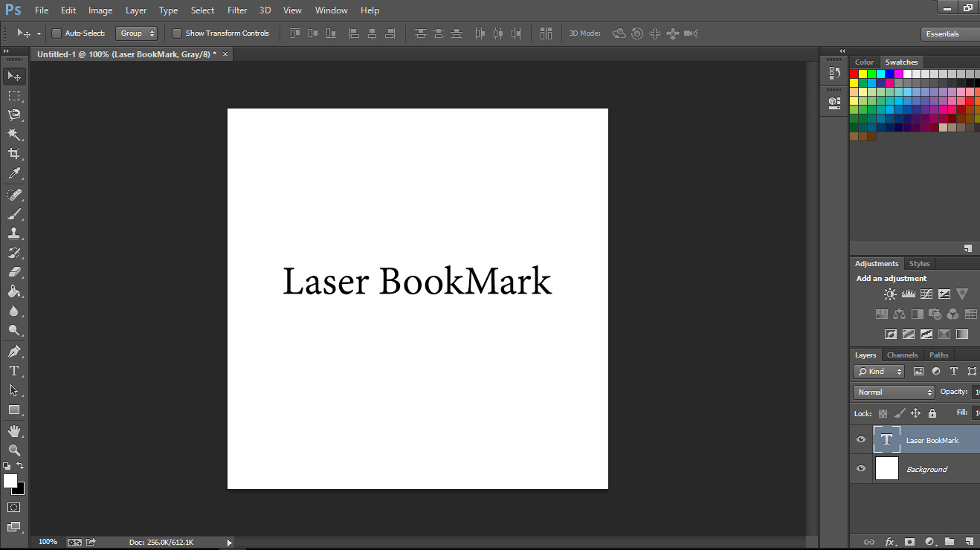Open the Group auto-select dropdown
Screen dimensions: 980x550
[137, 33]
